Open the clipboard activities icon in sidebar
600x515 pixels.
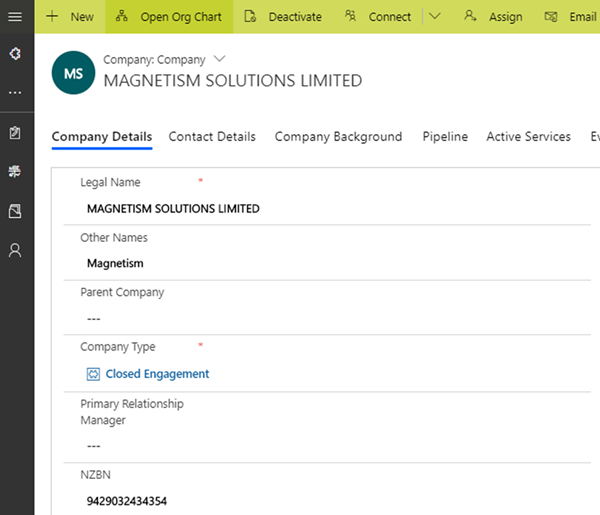(x=15, y=133)
